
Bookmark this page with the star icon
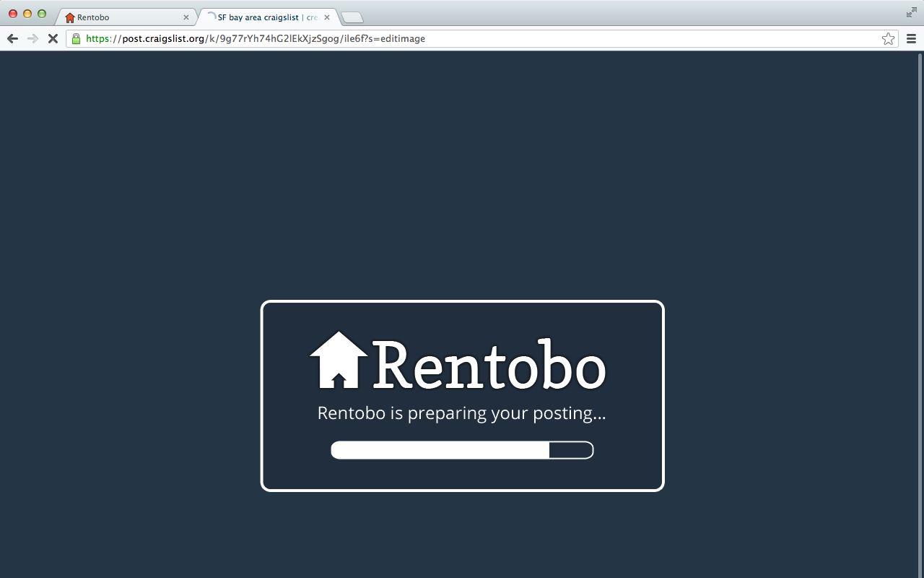(888, 38)
